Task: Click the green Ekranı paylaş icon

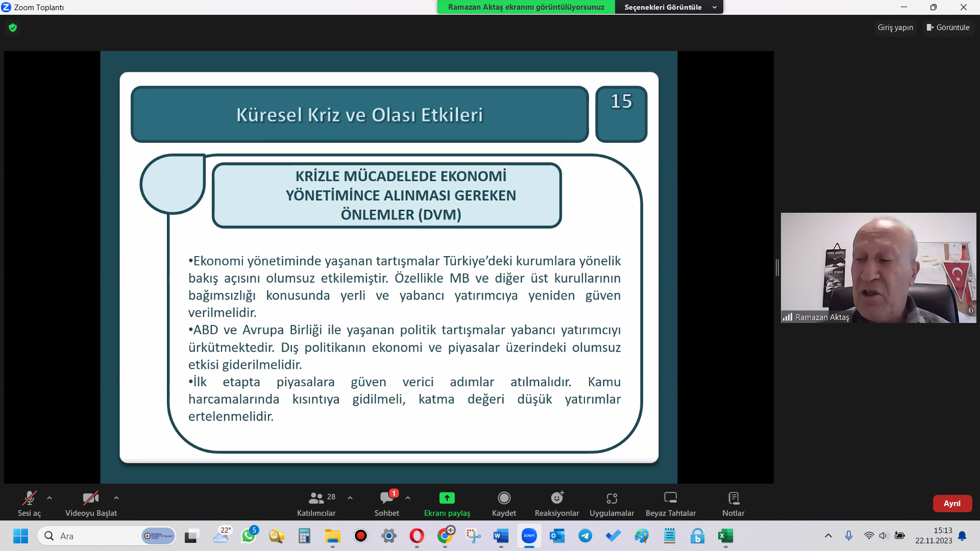Action: 447,497
